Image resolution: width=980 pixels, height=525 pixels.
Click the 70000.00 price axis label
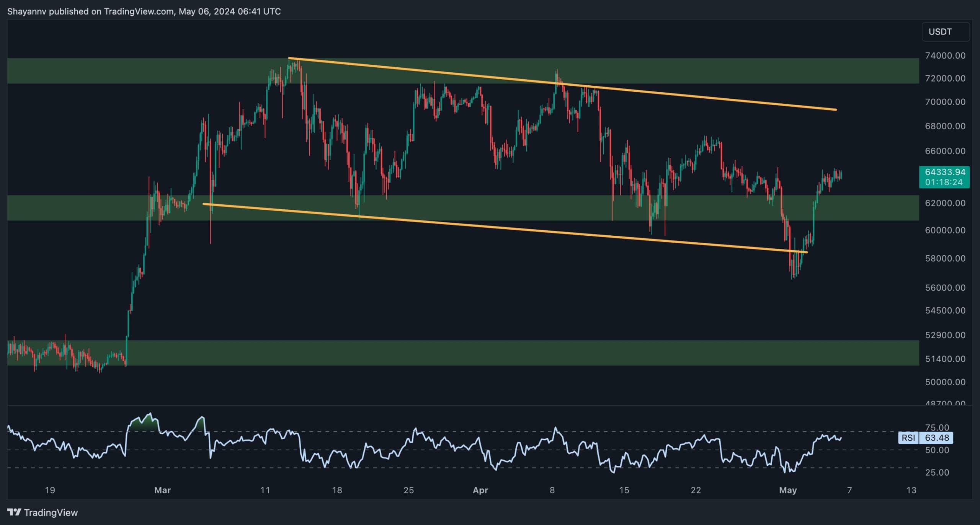(x=945, y=102)
